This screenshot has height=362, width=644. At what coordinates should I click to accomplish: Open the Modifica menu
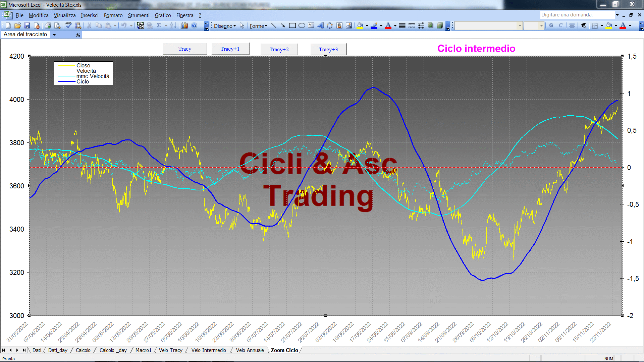(x=39, y=15)
